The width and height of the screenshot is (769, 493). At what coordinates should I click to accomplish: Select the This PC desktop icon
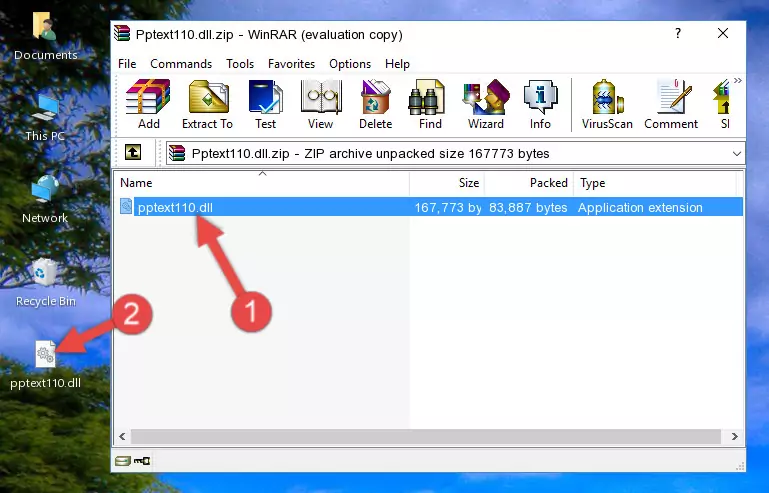[45, 118]
